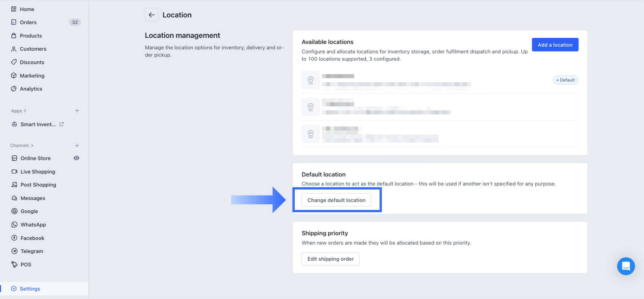Viewport: 644px width, 299px height.
Task: Click the third location pin icon
Action: 310,134
